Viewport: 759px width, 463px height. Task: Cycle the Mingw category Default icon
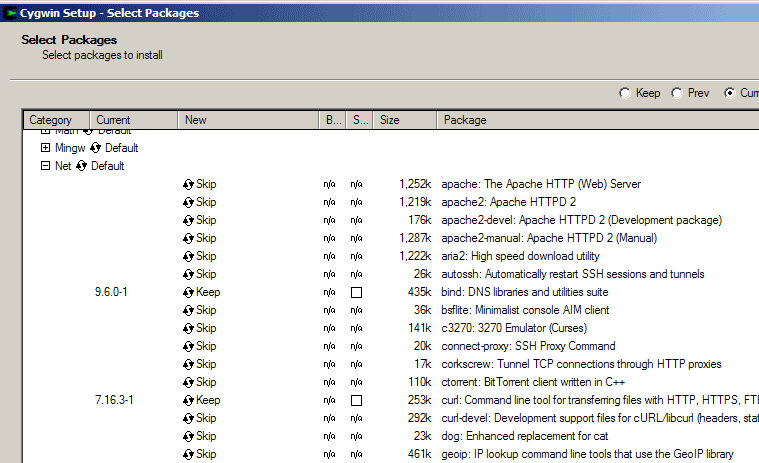[95, 148]
